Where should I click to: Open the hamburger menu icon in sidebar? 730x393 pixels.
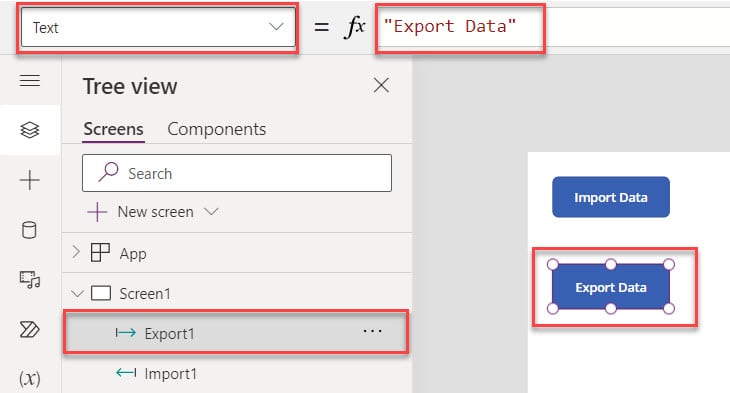30,81
